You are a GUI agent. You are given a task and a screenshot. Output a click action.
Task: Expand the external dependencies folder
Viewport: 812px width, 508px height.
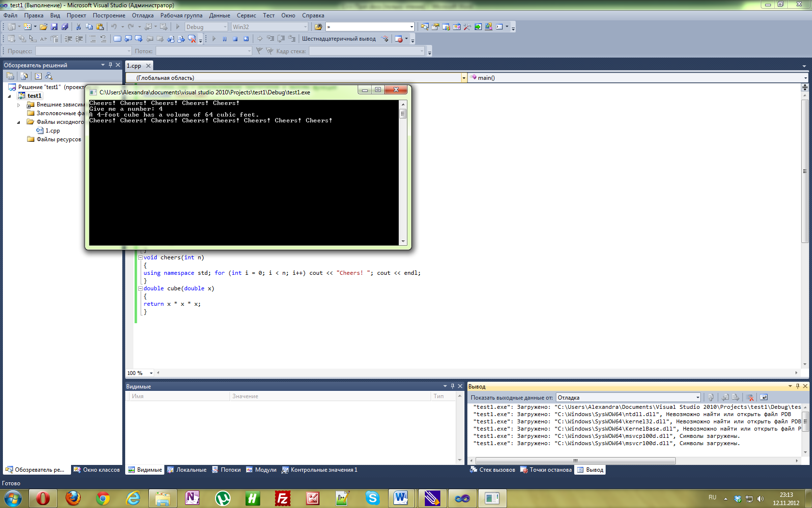click(x=19, y=105)
